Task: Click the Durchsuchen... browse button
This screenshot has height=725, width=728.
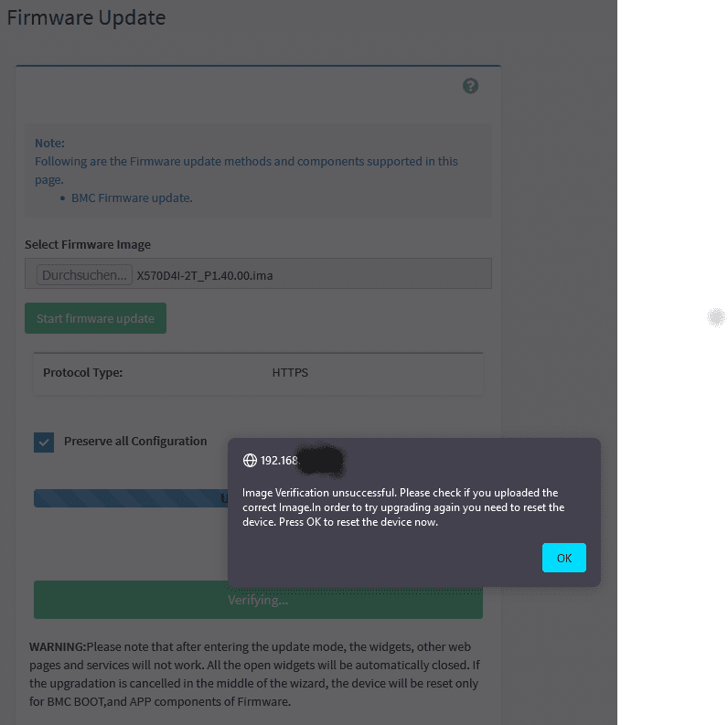Action: point(84,275)
